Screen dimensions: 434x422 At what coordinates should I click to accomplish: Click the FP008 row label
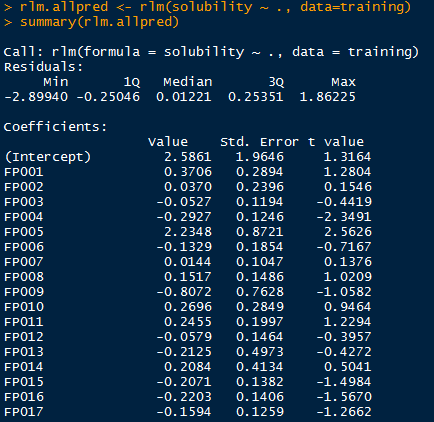click(x=24, y=277)
